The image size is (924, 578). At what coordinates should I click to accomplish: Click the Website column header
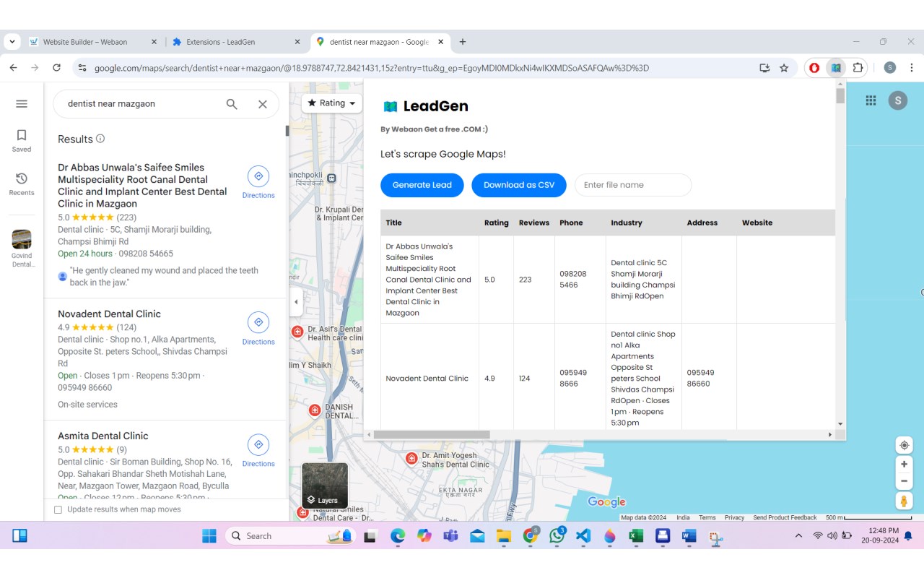[785, 223]
